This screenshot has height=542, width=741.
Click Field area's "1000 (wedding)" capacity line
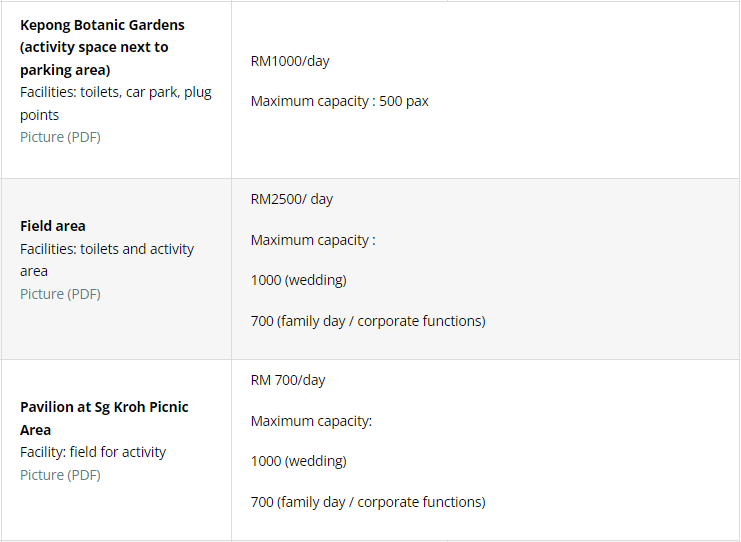point(299,280)
